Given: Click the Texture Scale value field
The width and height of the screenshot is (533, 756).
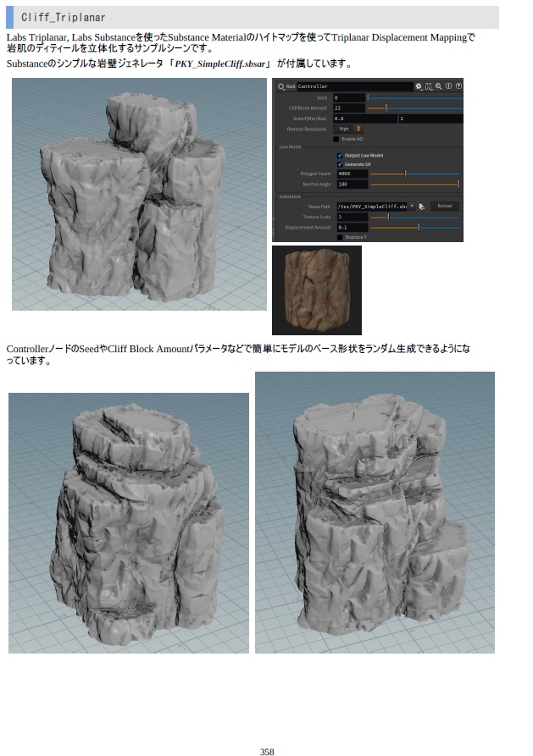Looking at the screenshot, I should (353, 217).
